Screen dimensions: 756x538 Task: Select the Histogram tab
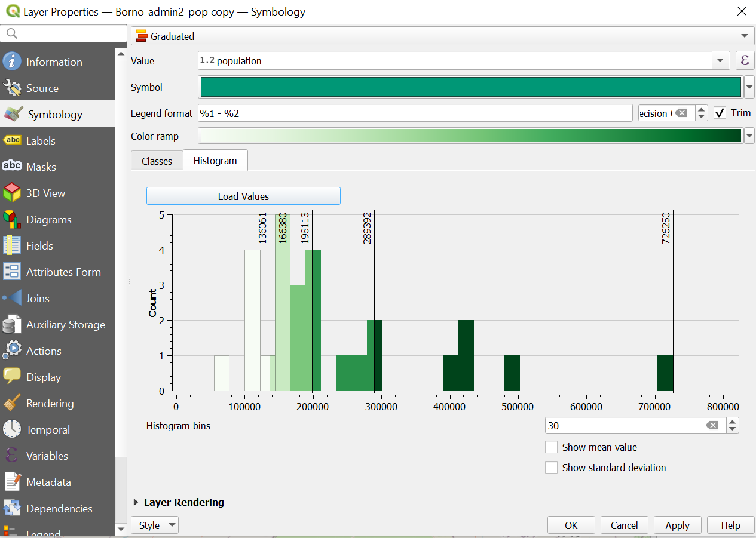pos(215,161)
